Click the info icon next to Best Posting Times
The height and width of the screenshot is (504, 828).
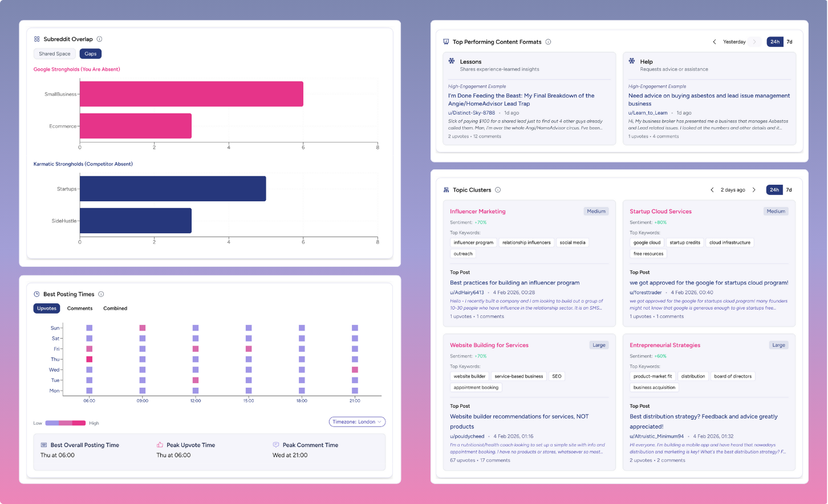pos(101,294)
